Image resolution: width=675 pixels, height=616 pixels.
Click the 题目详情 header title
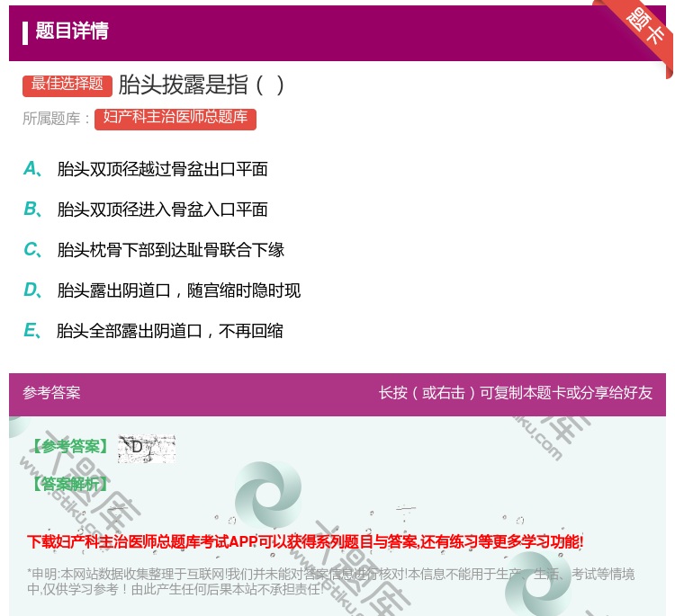click(x=72, y=31)
